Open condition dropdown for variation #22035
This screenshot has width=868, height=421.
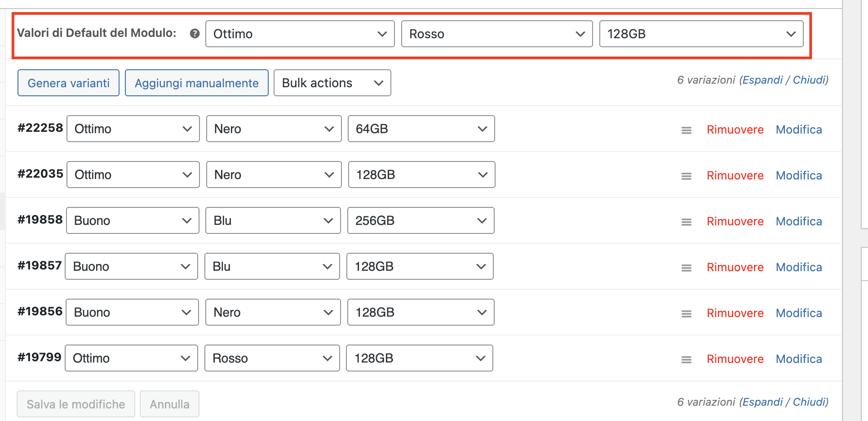[133, 175]
